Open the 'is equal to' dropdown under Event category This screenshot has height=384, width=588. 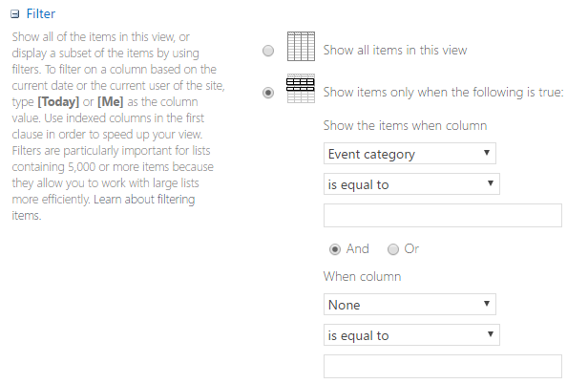pos(411,184)
